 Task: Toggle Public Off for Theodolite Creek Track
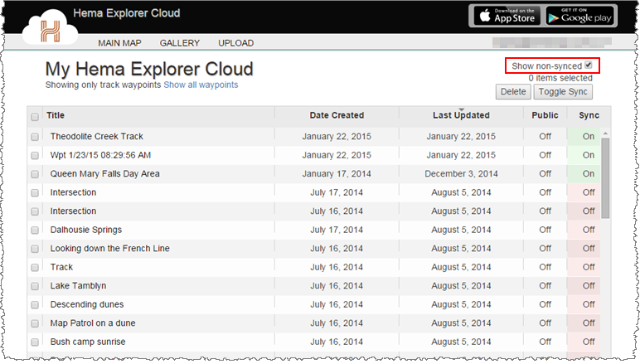coord(545,136)
